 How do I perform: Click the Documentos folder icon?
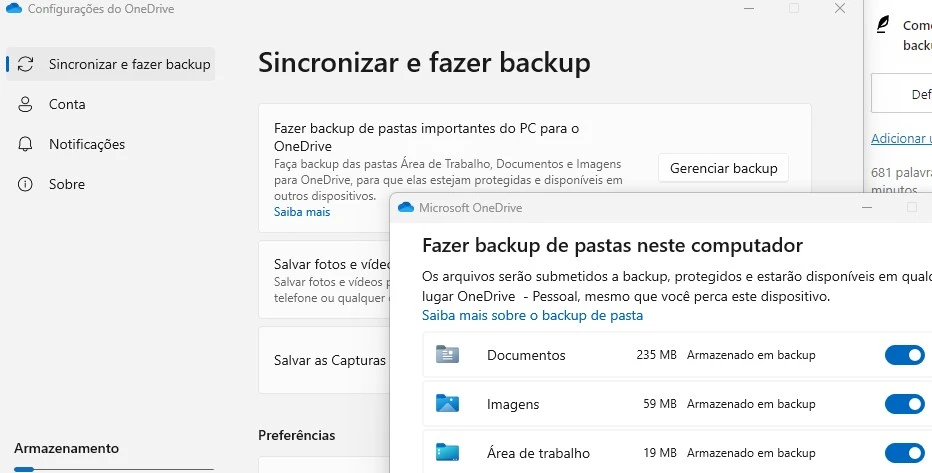[x=447, y=354]
